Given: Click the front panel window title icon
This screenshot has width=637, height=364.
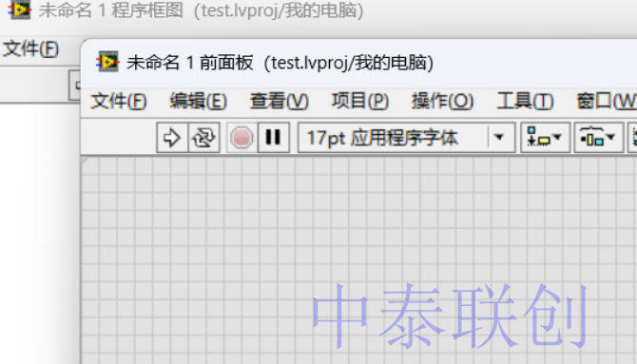Looking at the screenshot, I should (x=107, y=62).
